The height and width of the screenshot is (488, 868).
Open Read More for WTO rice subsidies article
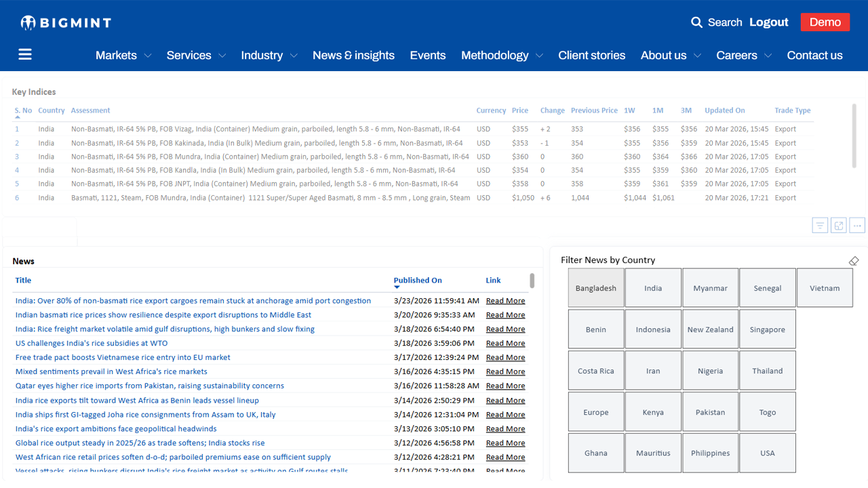(x=505, y=344)
